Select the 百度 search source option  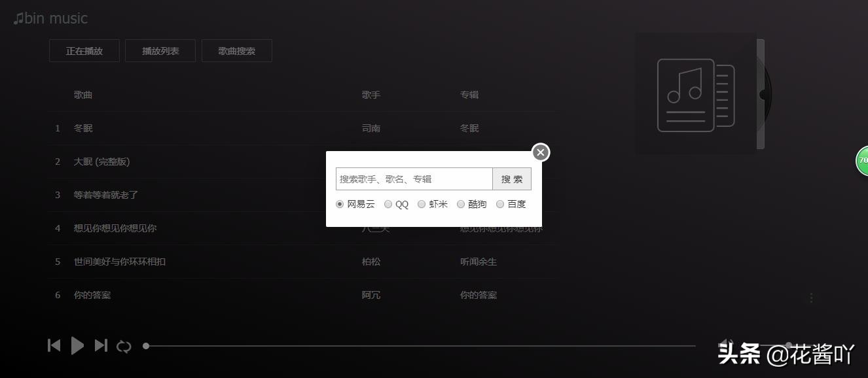[499, 203]
